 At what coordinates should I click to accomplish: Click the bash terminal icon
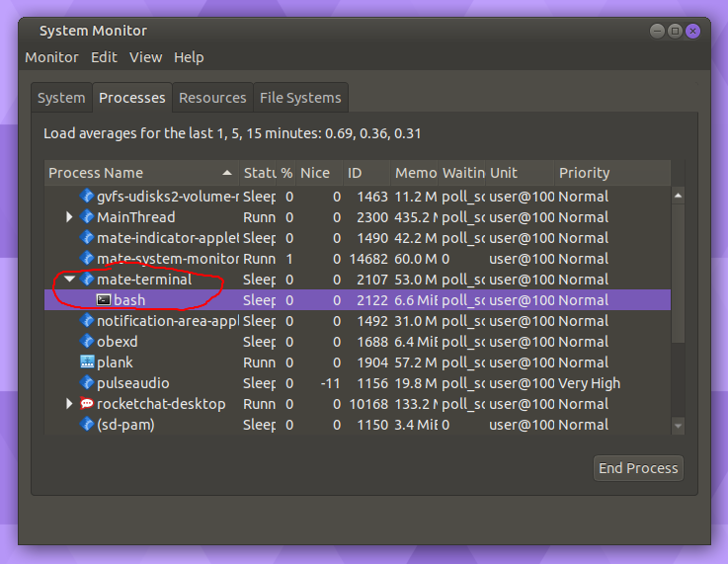pyautogui.click(x=104, y=300)
